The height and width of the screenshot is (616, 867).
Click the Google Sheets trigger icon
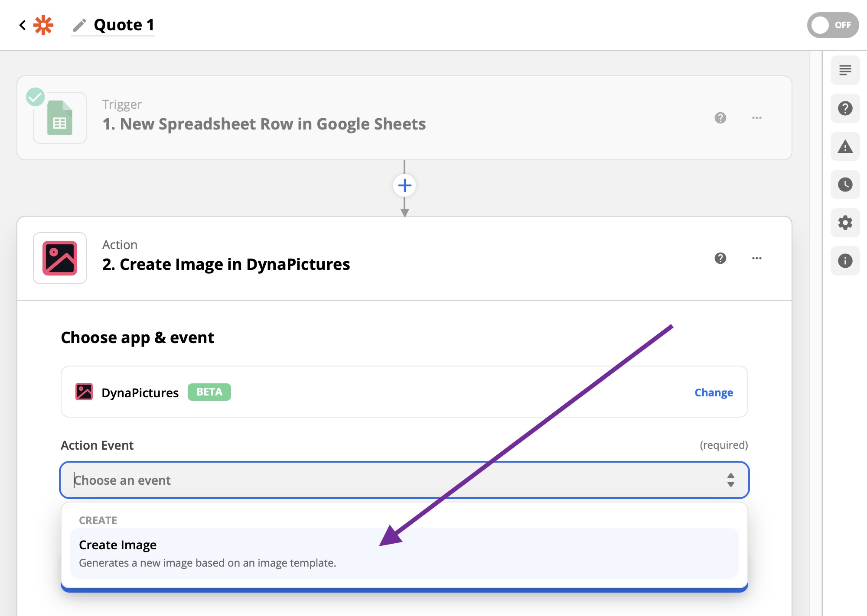pos(59,117)
